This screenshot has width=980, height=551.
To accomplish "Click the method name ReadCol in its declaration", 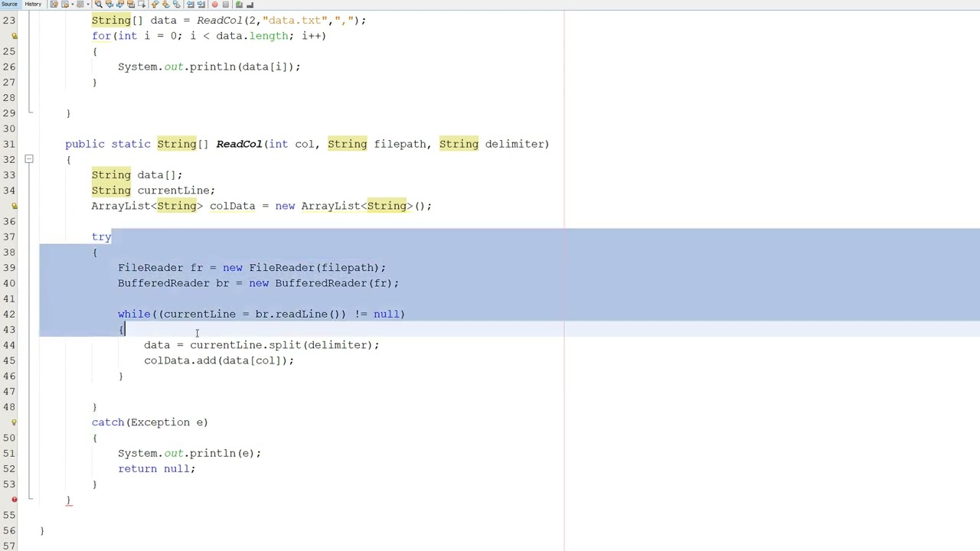I will click(239, 144).
